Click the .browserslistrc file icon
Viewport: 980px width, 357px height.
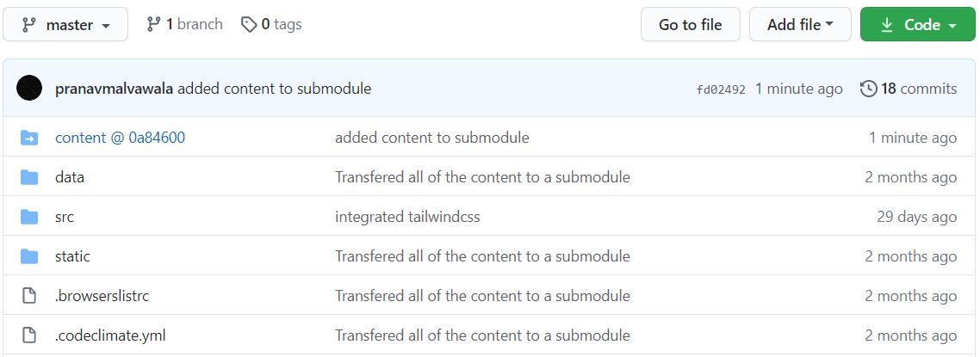[x=29, y=296]
